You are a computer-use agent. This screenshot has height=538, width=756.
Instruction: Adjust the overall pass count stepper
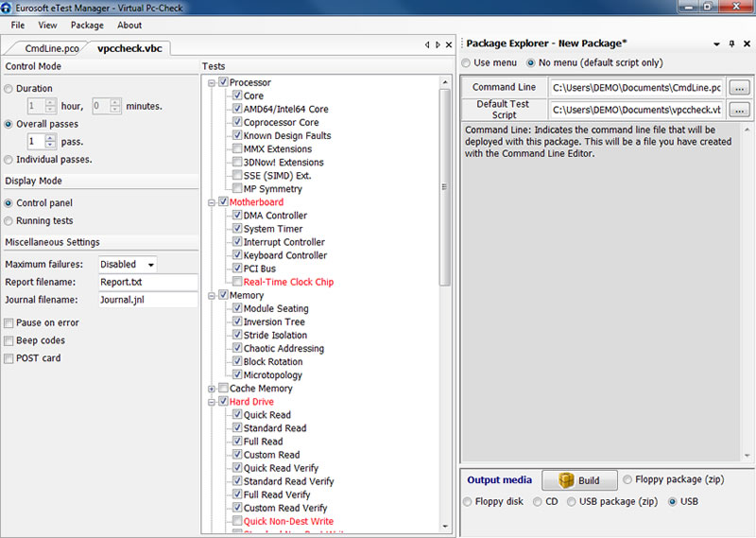(50, 142)
